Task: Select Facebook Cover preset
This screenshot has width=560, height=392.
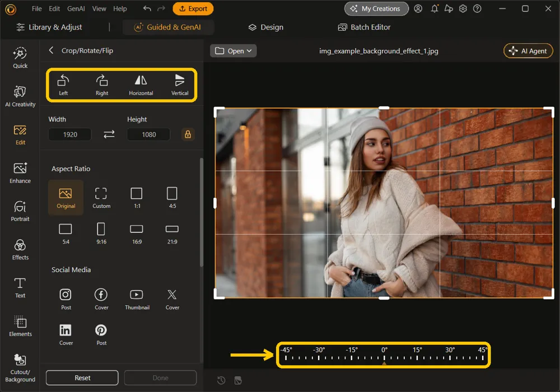Action: (x=101, y=299)
